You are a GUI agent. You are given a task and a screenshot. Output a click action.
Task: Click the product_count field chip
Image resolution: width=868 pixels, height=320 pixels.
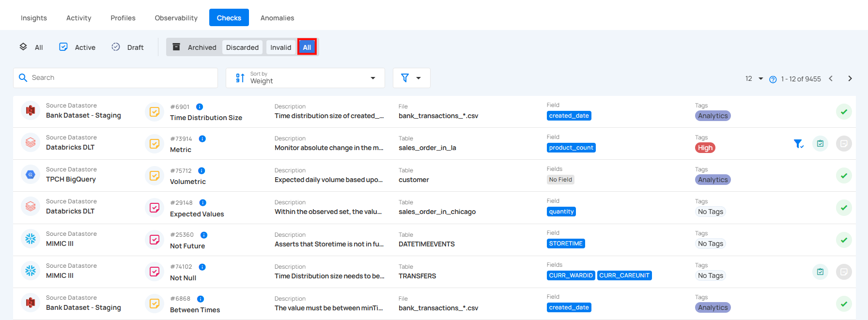point(571,148)
